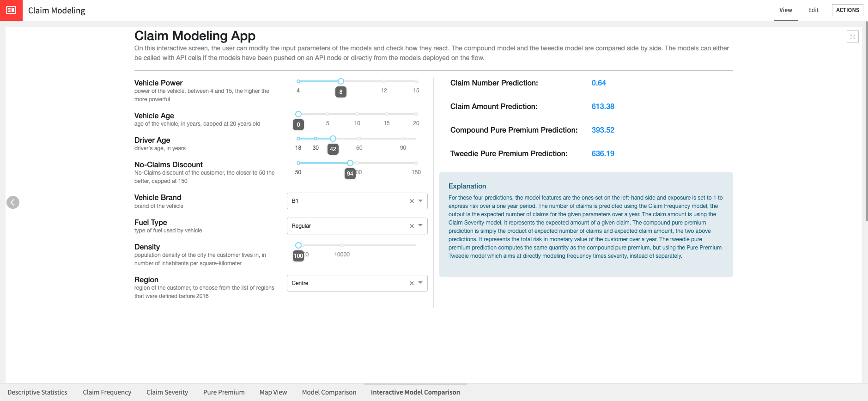Click the Driver Age 30 tick label
868x401 pixels.
coord(316,148)
